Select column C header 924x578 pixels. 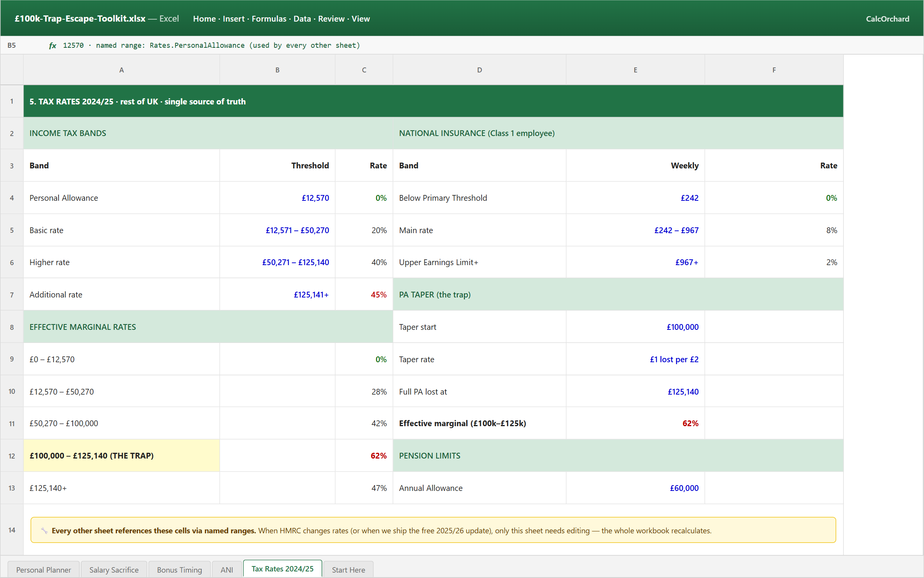tap(364, 70)
